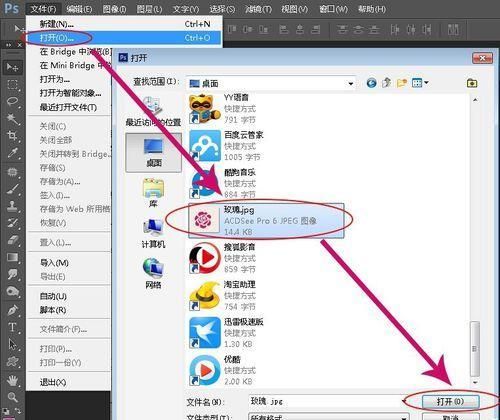
Task: Click the favorites icon in Open dialog
Action: [x=472, y=83]
